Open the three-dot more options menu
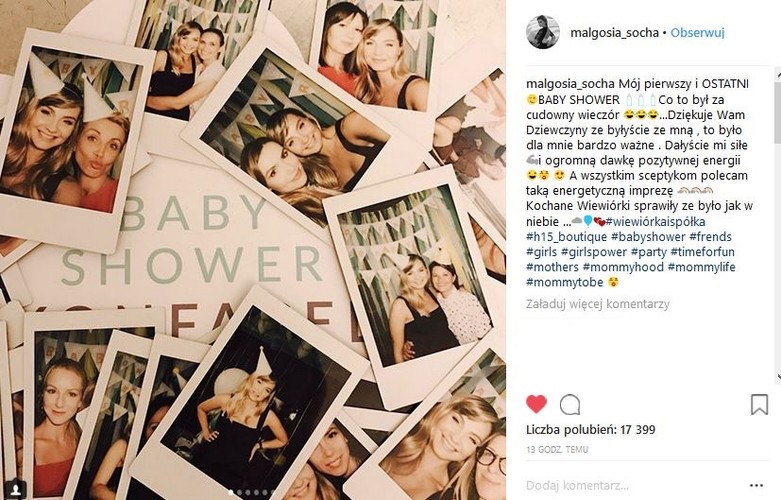The height and width of the screenshot is (500, 781). tap(756, 486)
